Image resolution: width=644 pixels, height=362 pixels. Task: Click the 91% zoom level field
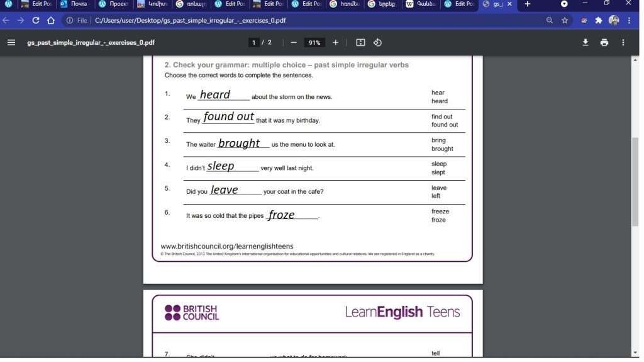314,43
